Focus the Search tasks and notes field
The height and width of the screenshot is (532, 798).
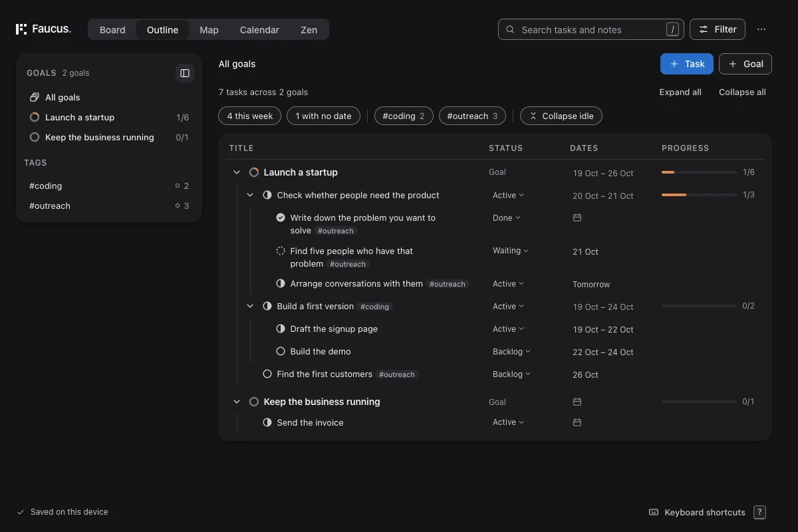[591, 29]
